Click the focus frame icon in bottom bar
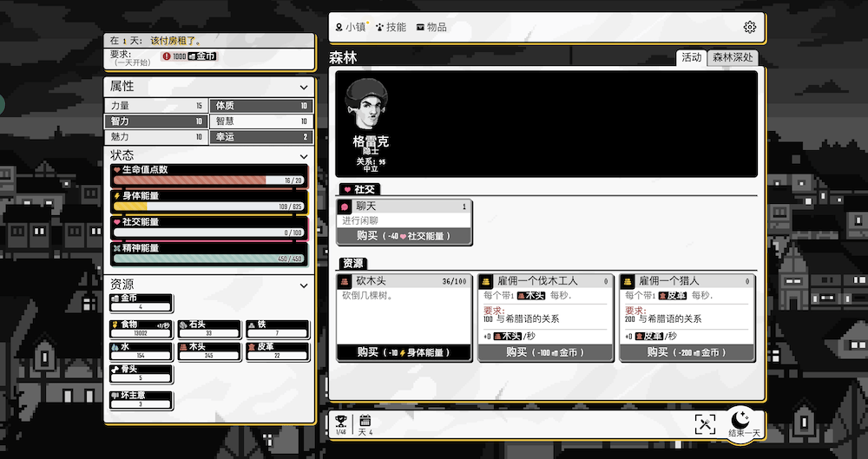Image resolution: width=868 pixels, height=459 pixels. pos(705,423)
